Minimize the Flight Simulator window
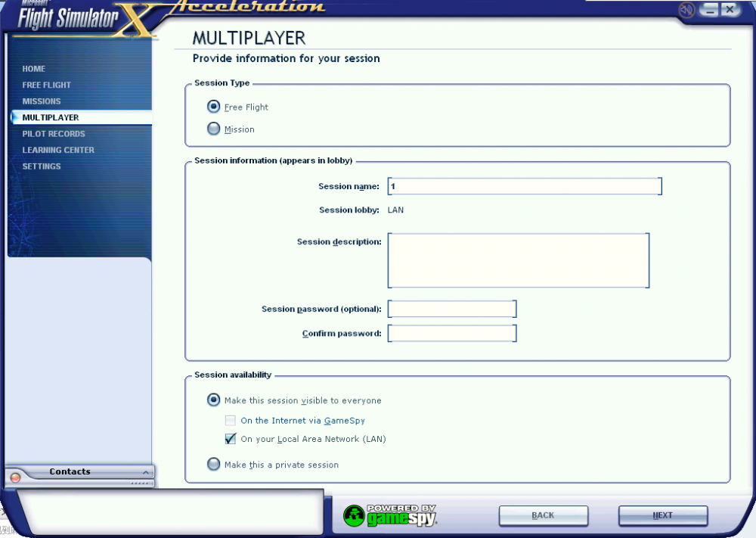Viewport: 756px width, 538px height. 709,10
